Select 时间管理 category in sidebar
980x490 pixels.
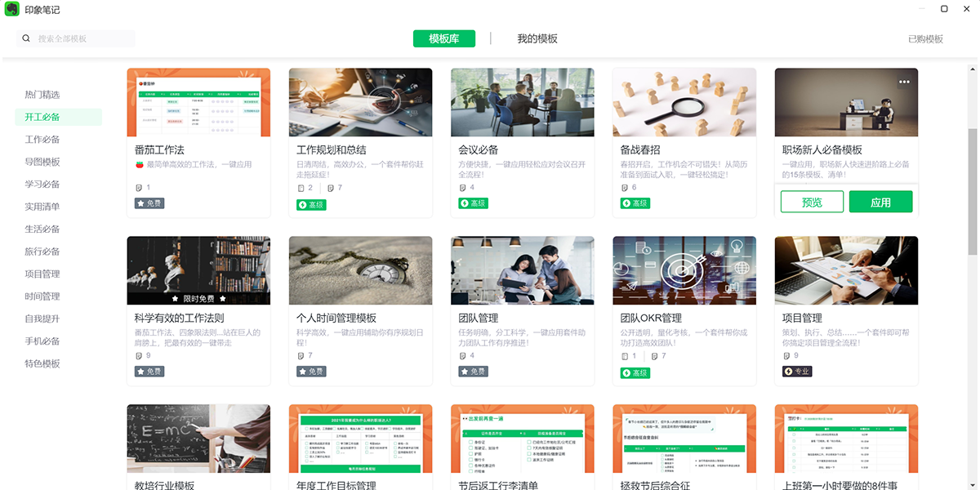point(42,296)
